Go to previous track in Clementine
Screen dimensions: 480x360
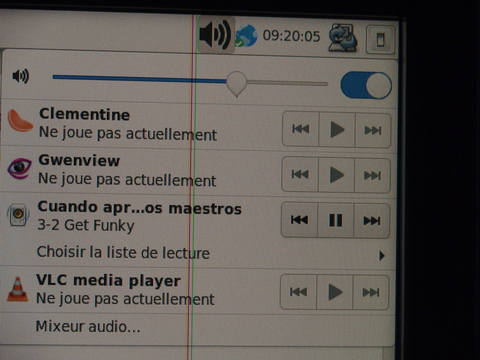[301, 129]
